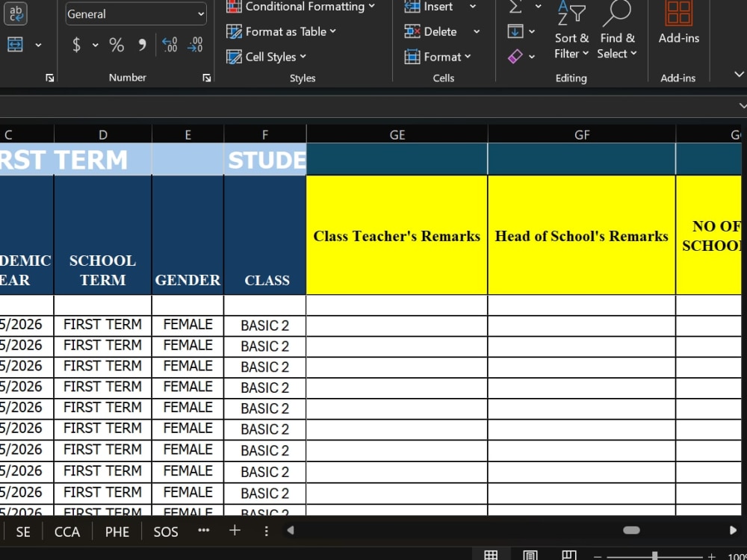747x560 pixels.
Task: Click the Accounting Number Format dollar icon
Action: tap(76, 45)
